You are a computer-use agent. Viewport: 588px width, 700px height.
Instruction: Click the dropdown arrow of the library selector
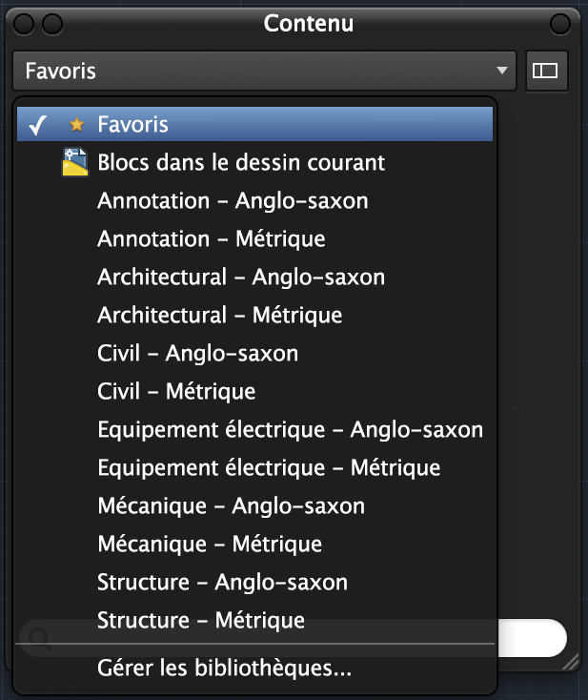tap(501, 71)
